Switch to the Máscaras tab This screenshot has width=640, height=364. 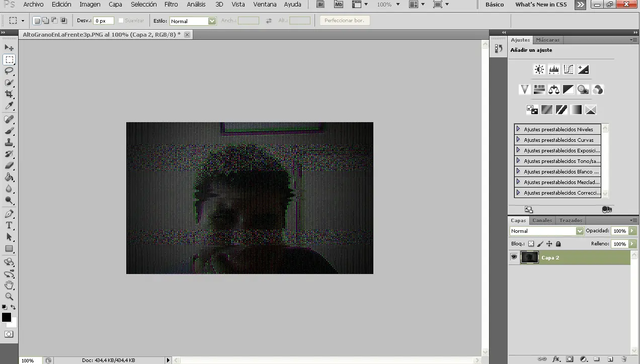click(547, 40)
